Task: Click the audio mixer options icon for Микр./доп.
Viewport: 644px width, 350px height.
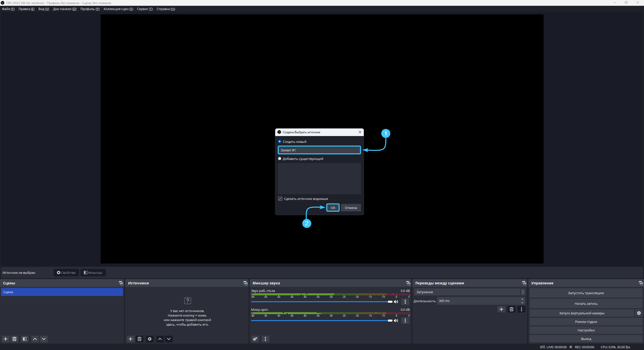Action: (x=405, y=320)
